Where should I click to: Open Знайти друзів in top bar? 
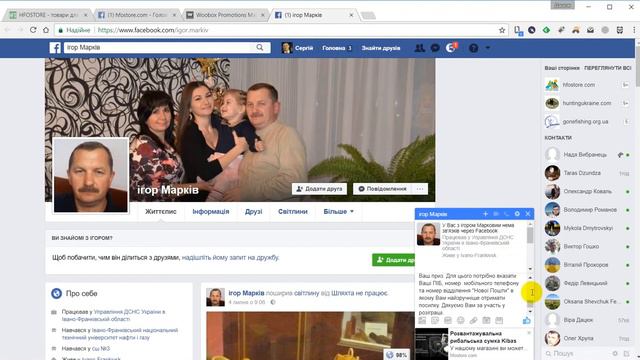click(x=380, y=48)
